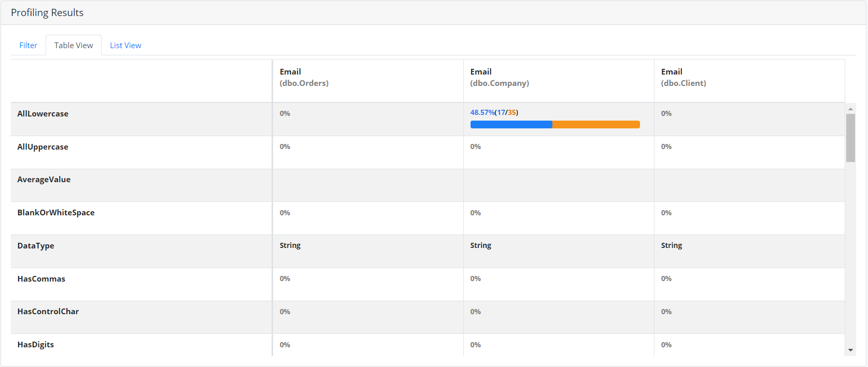
Task: Click the scrollbar up arrow
Action: 850,109
